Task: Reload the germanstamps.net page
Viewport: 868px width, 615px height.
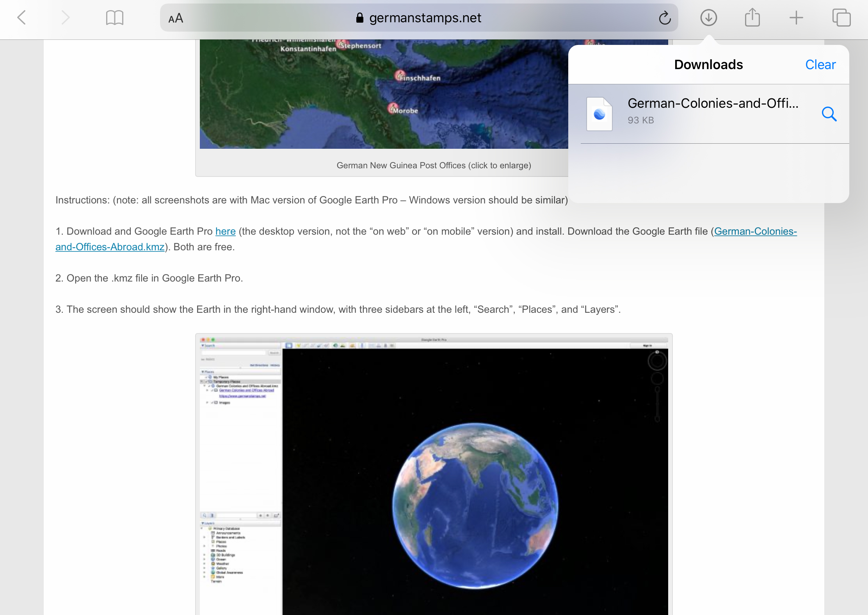Action: tap(665, 18)
